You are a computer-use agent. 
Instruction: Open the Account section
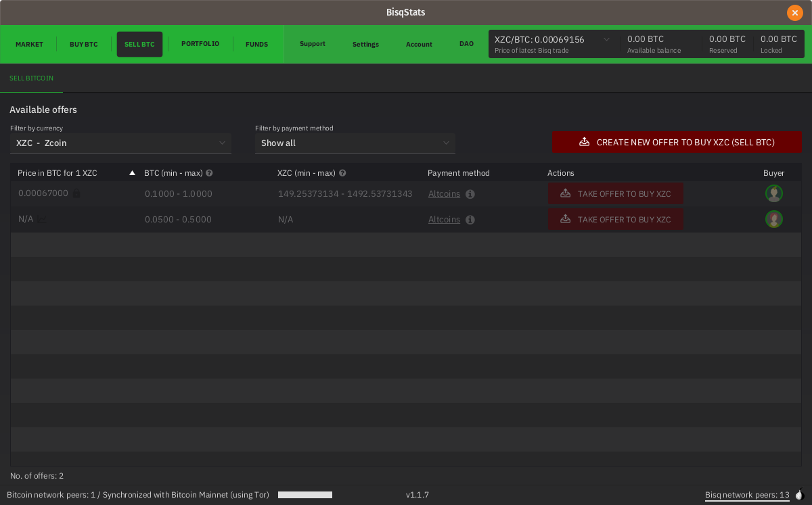(x=419, y=45)
